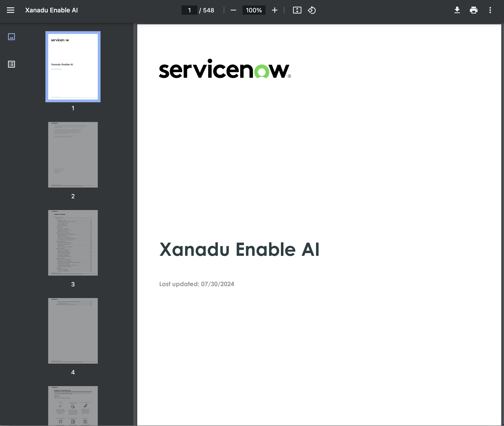This screenshot has width=504, height=426.
Task: Click the fit to page icon
Action: point(297,10)
